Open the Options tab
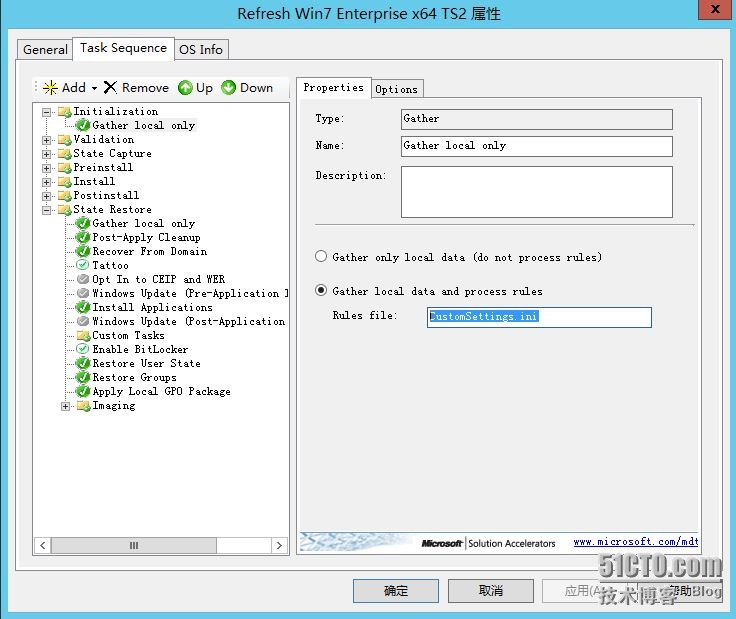The height and width of the screenshot is (619, 736). [x=397, y=89]
